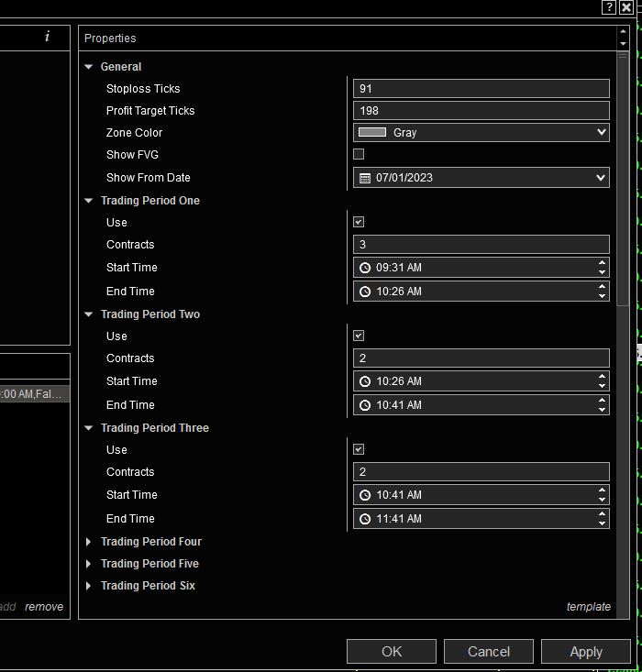Click clock icon of Period One Start Time
Image resolution: width=642 pixels, height=672 pixels.
(x=364, y=268)
